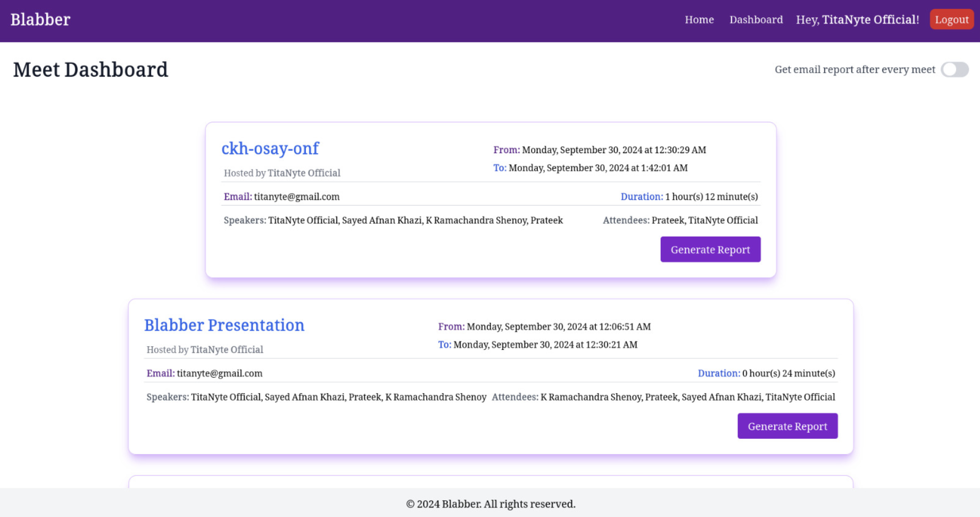
Task: Click the footer copyright text
Action: point(490,504)
